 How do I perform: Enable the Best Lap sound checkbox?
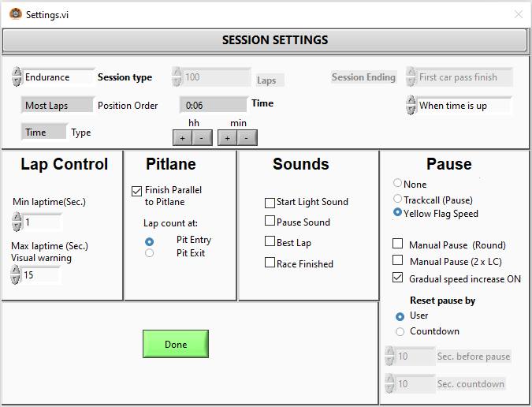pyautogui.click(x=270, y=242)
